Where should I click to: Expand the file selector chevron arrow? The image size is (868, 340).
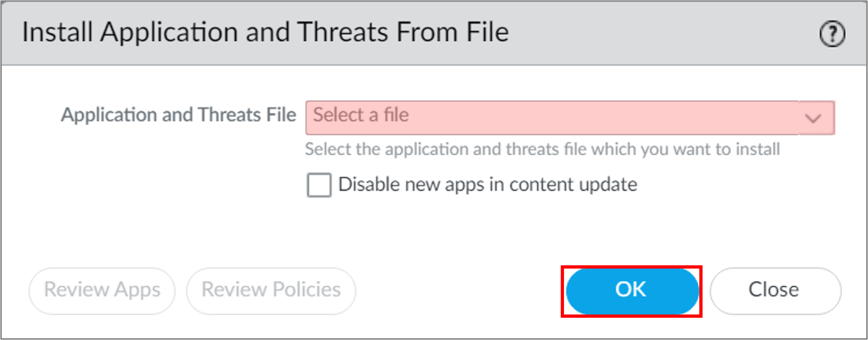point(813,118)
